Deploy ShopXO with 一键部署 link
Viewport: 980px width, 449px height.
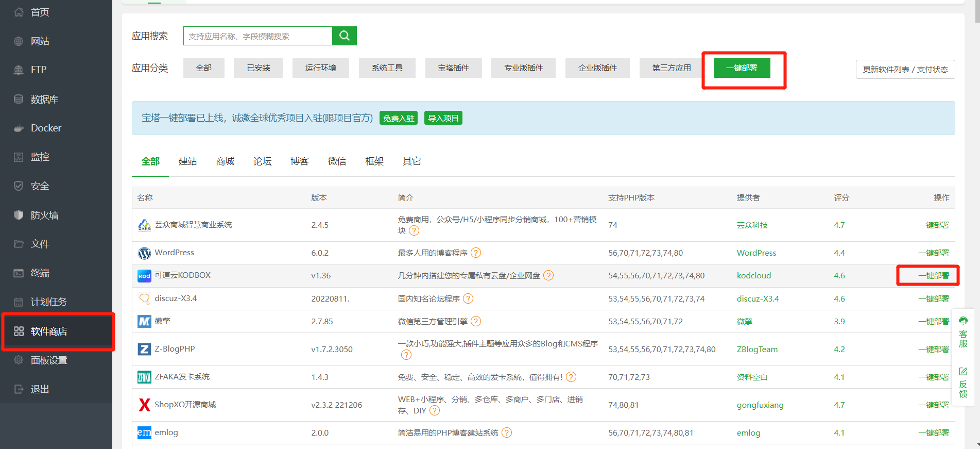point(933,405)
